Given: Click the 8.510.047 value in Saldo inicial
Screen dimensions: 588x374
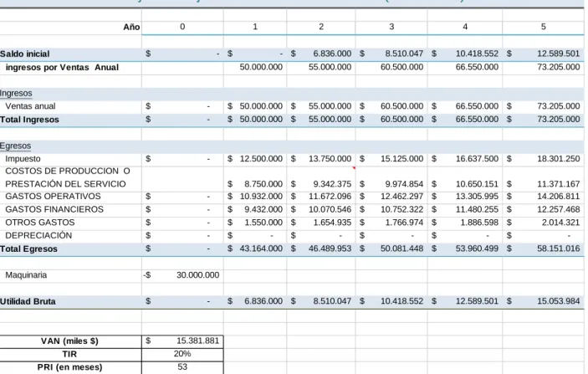Looking at the screenshot, I should click(x=404, y=54).
